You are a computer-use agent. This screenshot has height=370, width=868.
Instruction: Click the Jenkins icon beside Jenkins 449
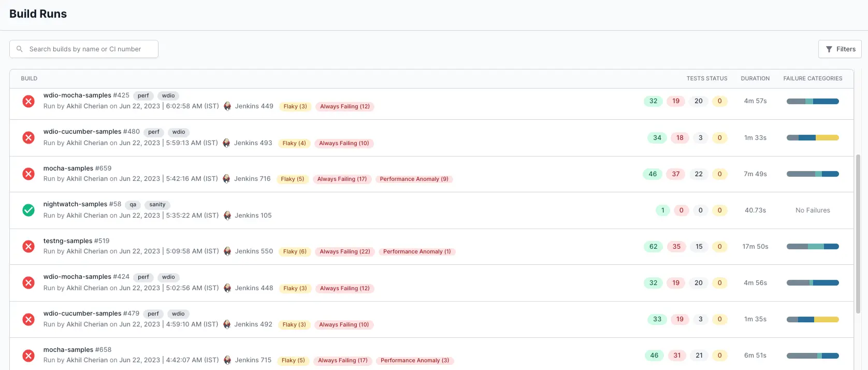[227, 106]
